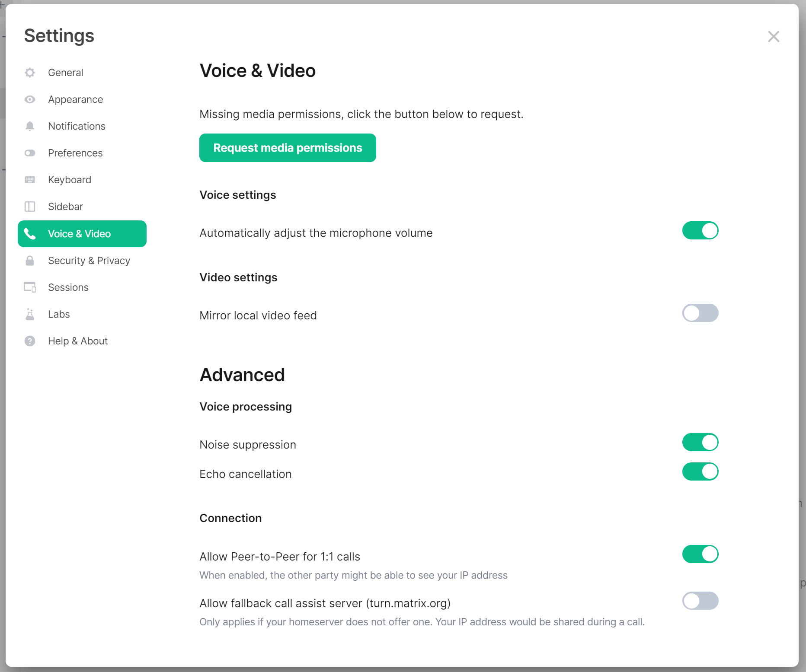Click the Missing media permissions message

361,114
